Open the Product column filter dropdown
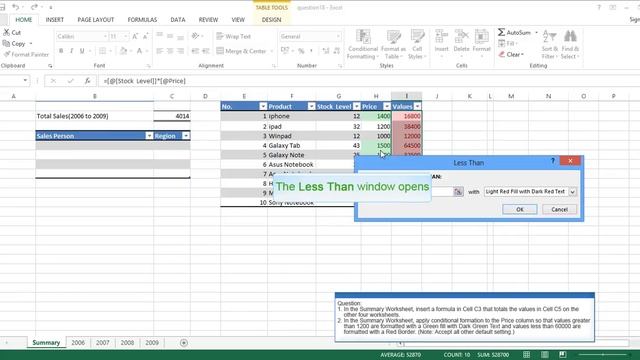 (x=311, y=107)
